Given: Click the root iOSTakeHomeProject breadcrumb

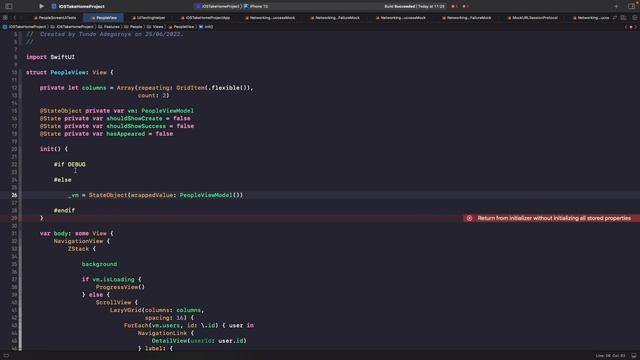Looking at the screenshot, I should click(x=24, y=27).
